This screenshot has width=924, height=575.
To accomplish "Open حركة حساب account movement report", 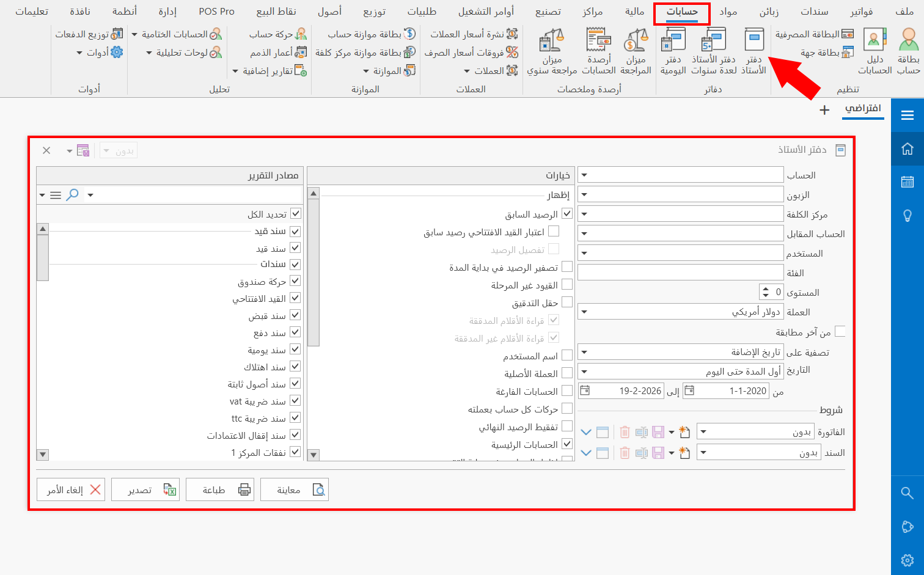I will (278, 34).
